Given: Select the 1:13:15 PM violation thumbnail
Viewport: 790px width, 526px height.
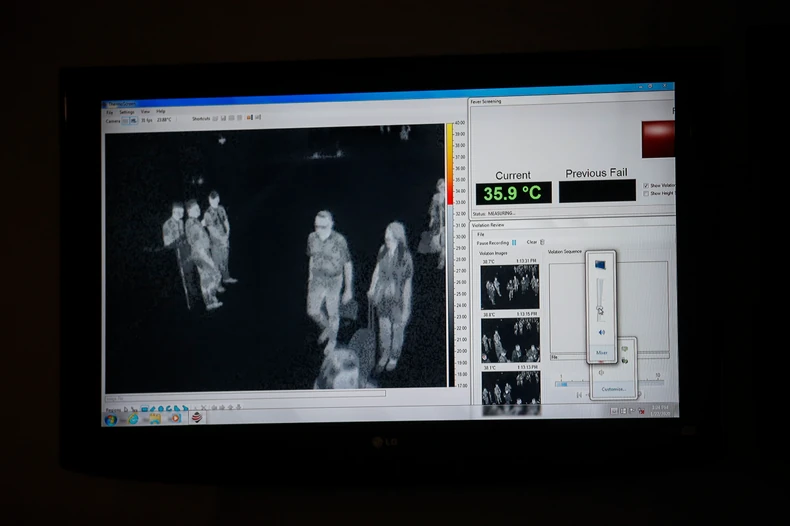Looking at the screenshot, I should tap(510, 340).
